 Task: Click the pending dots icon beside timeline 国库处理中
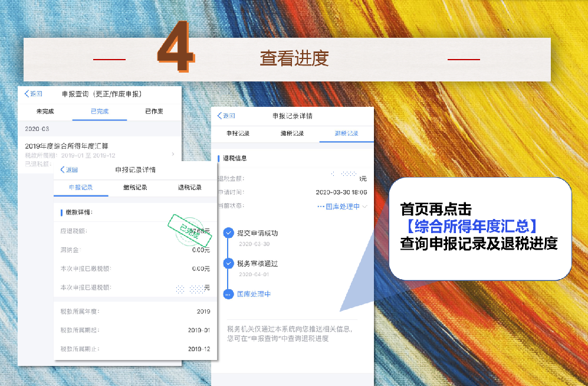click(x=228, y=294)
